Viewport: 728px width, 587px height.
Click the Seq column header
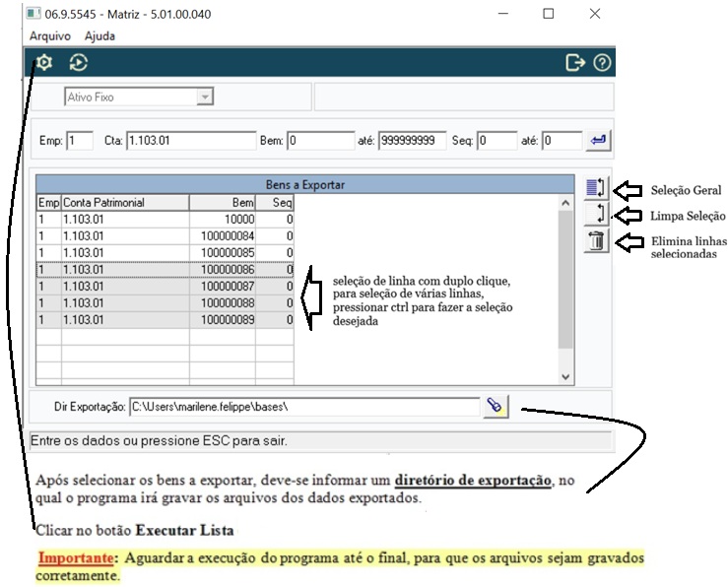(275, 203)
